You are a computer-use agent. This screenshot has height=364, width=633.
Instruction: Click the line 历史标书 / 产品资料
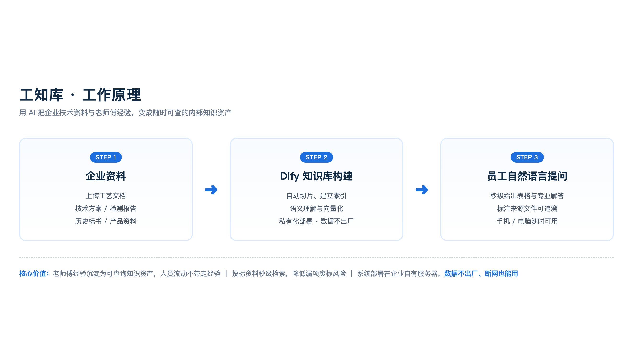(106, 221)
